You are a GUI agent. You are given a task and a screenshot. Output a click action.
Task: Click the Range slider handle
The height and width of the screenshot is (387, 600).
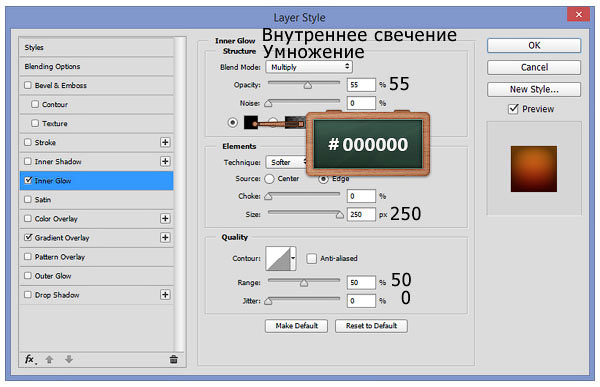tap(304, 283)
